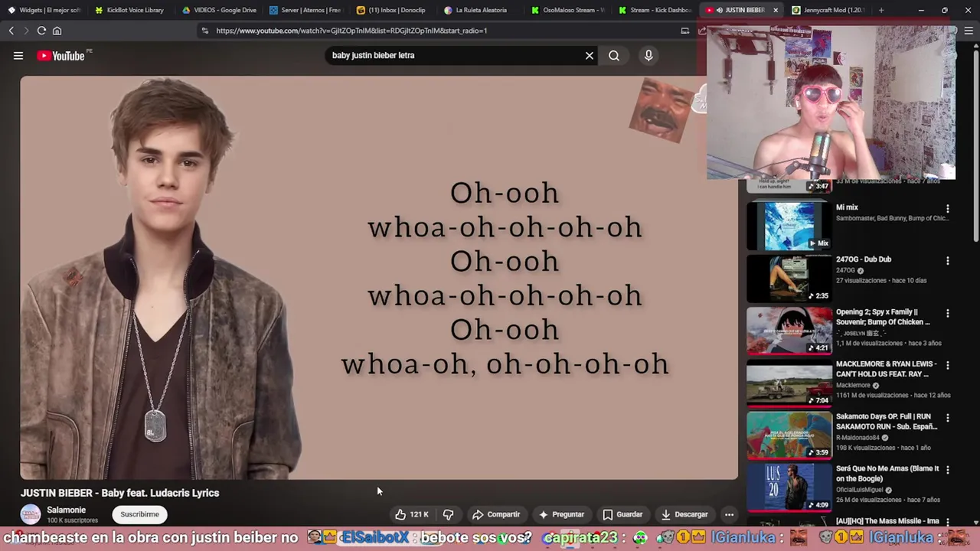Open the Preguntar ask button
This screenshot has width=980, height=551.
pyautogui.click(x=561, y=514)
